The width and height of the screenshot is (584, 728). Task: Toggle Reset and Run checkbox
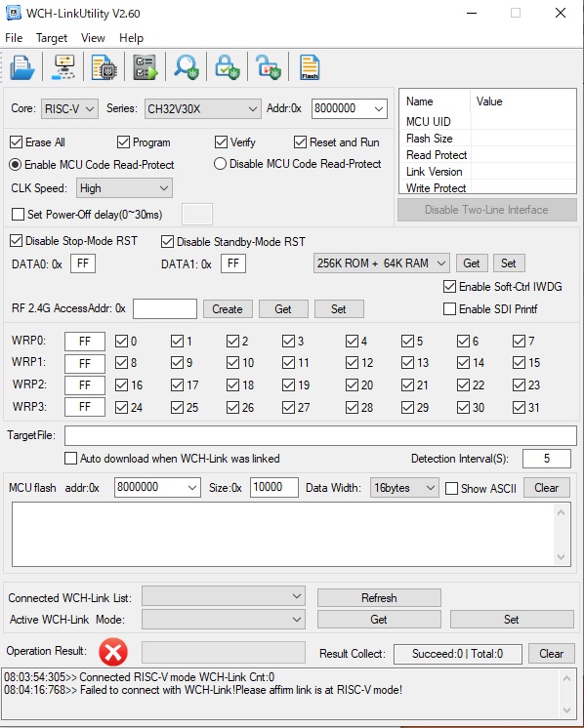pos(300,142)
